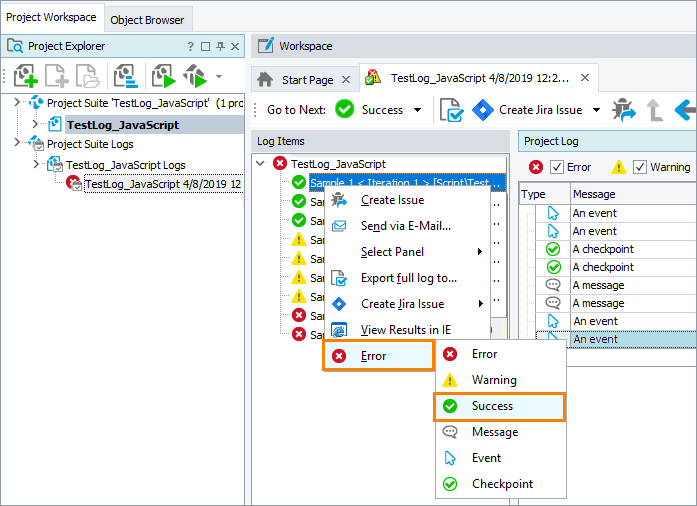Uncheck the Error filter checkbox
697x506 pixels.
[558, 167]
